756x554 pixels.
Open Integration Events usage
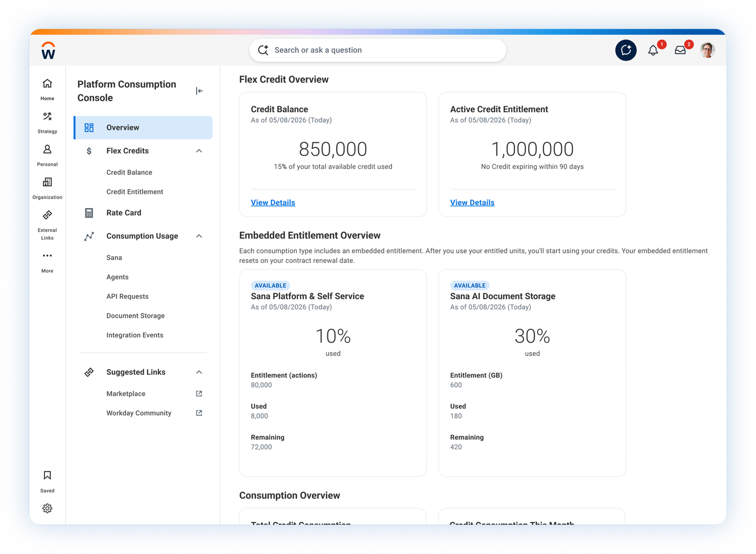(135, 335)
